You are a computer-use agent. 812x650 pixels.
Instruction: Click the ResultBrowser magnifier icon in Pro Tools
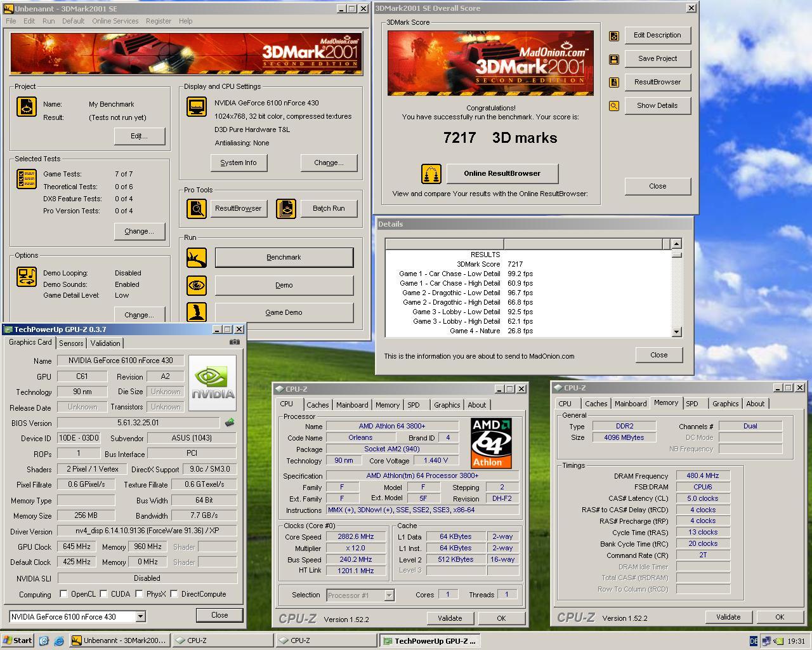pos(197,208)
